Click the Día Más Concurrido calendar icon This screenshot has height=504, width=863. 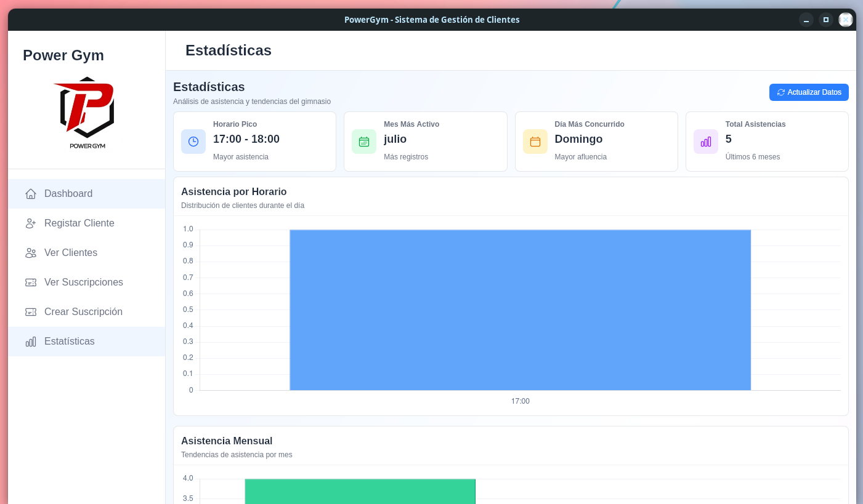pyautogui.click(x=535, y=142)
